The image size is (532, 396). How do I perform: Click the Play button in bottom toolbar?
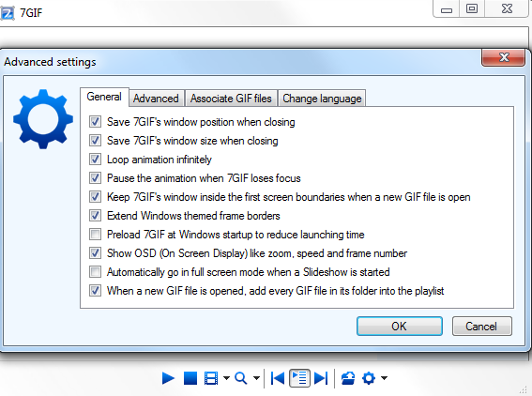coord(168,378)
